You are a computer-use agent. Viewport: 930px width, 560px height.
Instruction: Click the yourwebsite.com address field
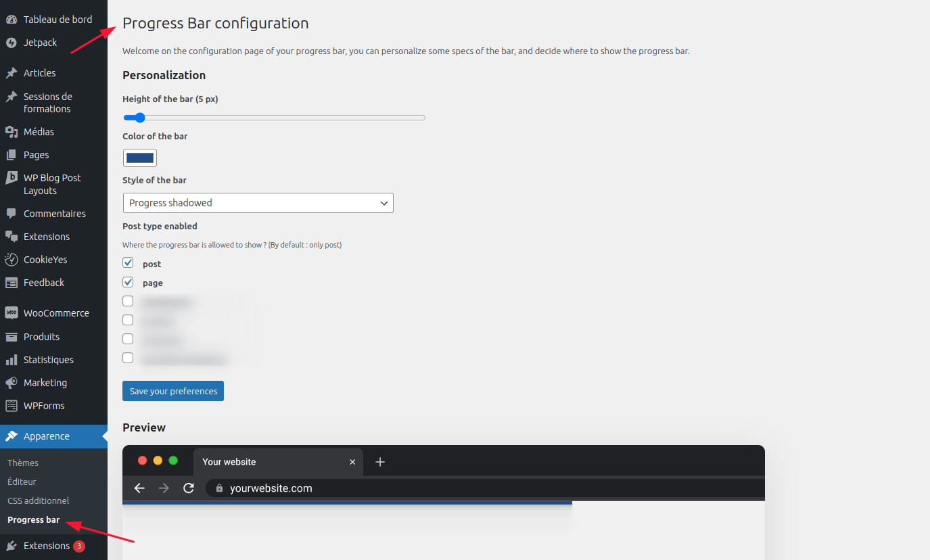486,488
